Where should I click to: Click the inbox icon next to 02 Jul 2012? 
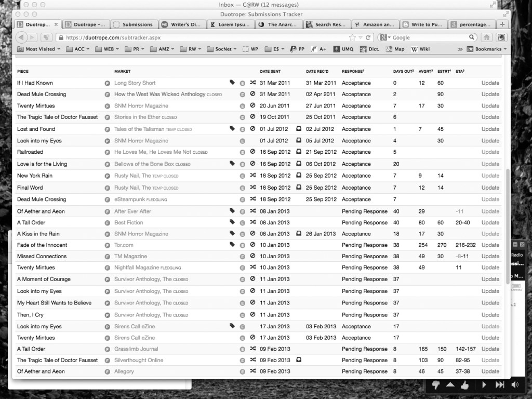[299, 129]
